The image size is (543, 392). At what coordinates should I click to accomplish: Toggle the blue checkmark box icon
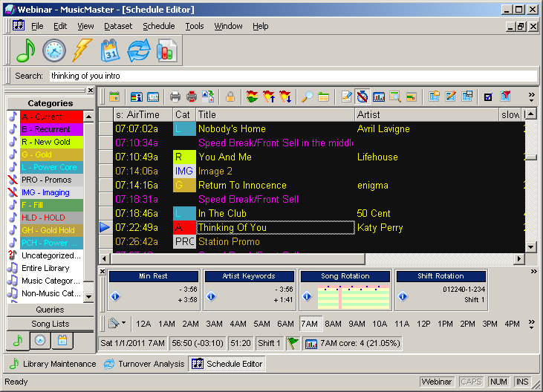tap(488, 97)
